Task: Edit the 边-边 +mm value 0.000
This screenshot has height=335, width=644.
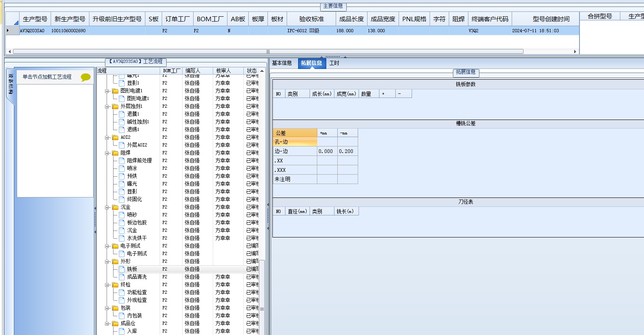Action: (x=327, y=151)
